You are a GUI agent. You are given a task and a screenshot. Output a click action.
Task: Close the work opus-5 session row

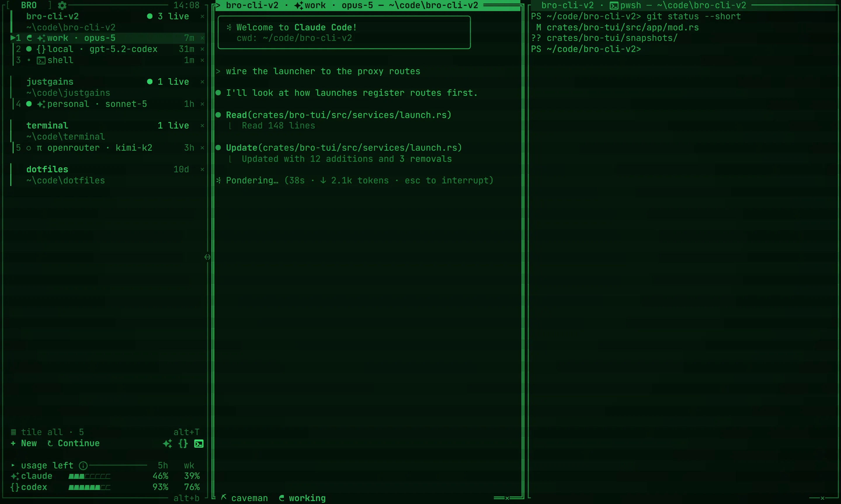click(x=202, y=38)
